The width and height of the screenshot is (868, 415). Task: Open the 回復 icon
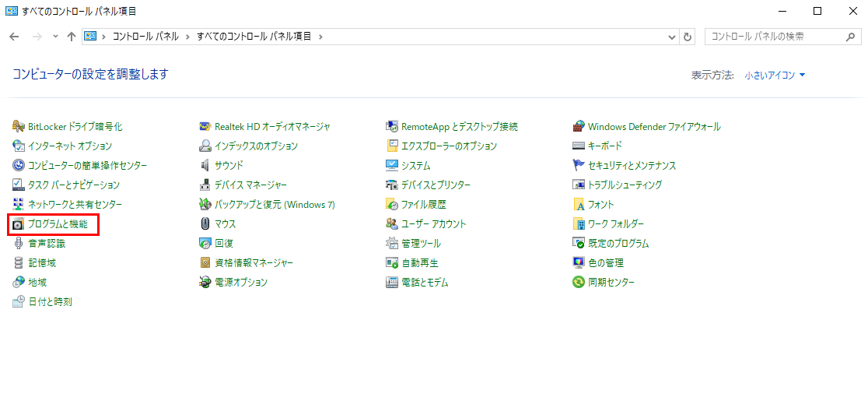pos(205,243)
